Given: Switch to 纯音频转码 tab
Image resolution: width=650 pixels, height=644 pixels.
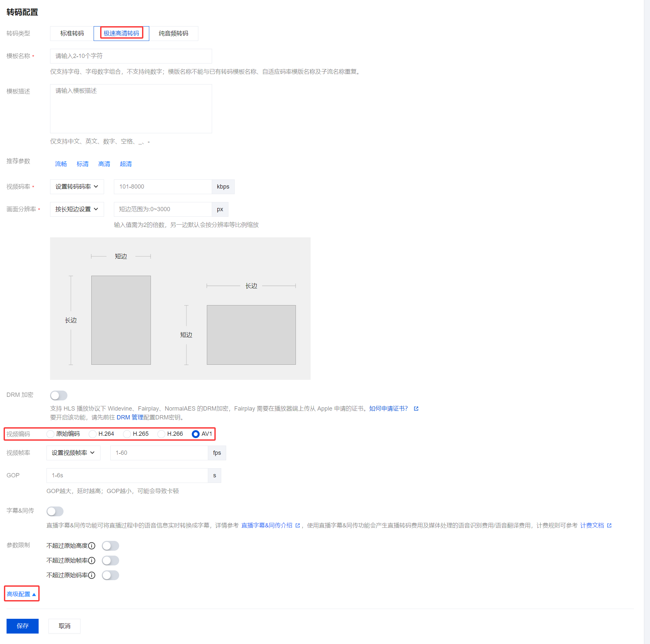Looking at the screenshot, I should (173, 33).
